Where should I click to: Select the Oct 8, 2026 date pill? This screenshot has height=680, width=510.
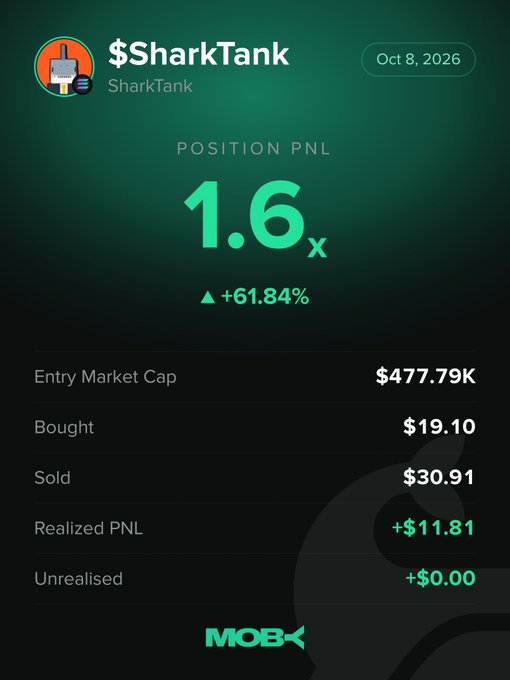coord(418,59)
